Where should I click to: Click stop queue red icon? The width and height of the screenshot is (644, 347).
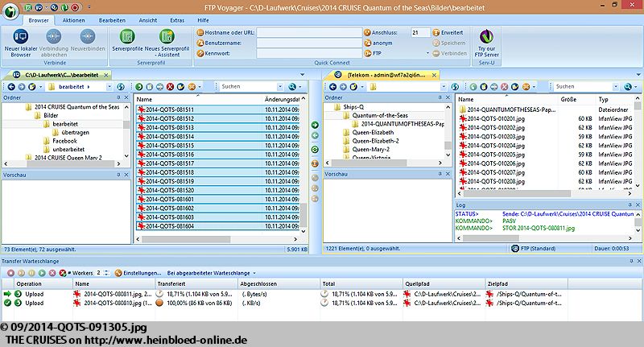[x=10, y=273]
